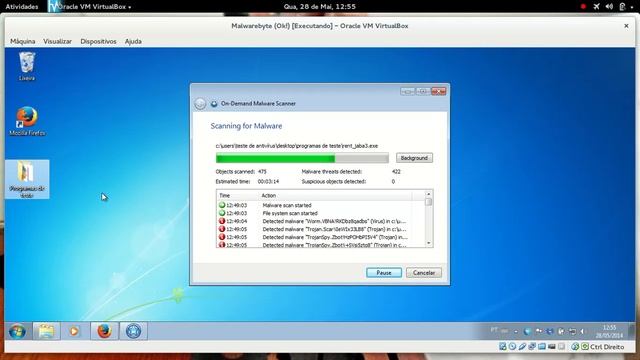
Task: Click the Action Center flag tray icon
Action: pyautogui.click(x=539, y=331)
